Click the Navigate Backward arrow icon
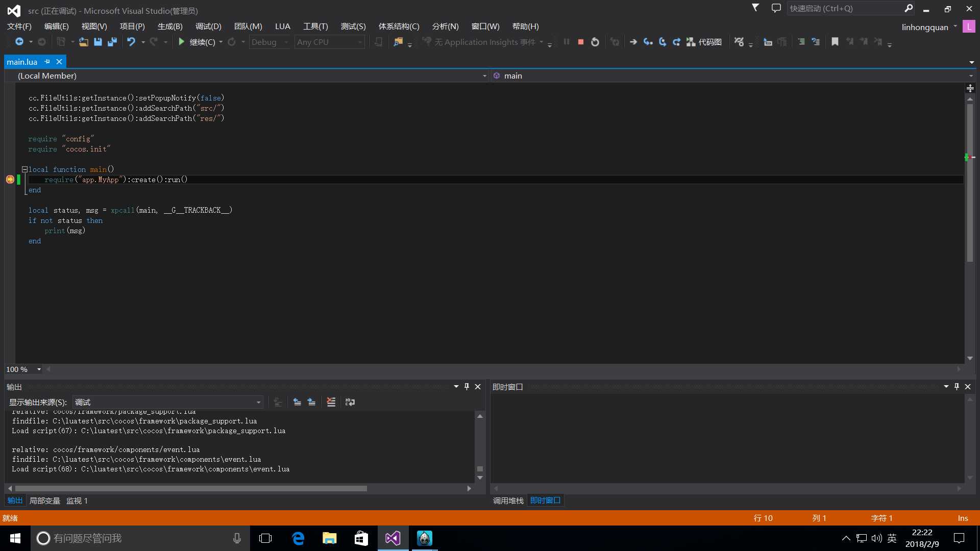The width and height of the screenshot is (980, 551). coord(19,42)
